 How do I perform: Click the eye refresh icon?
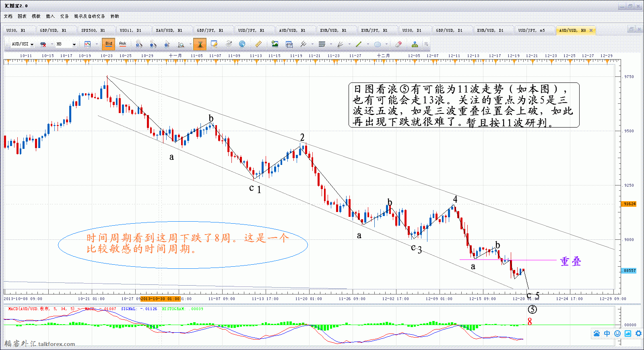(228, 44)
